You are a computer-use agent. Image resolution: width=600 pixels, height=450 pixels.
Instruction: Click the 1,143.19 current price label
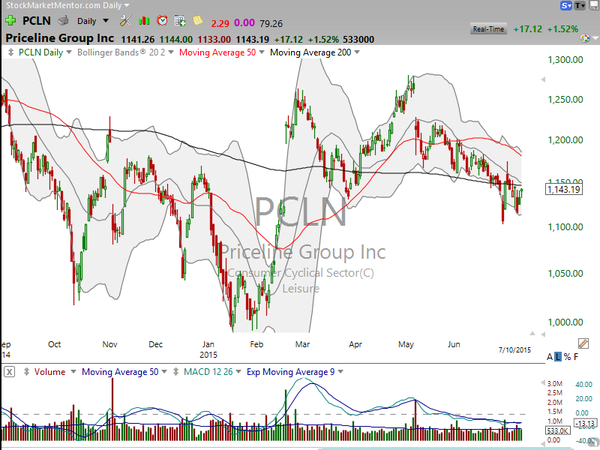(564, 189)
